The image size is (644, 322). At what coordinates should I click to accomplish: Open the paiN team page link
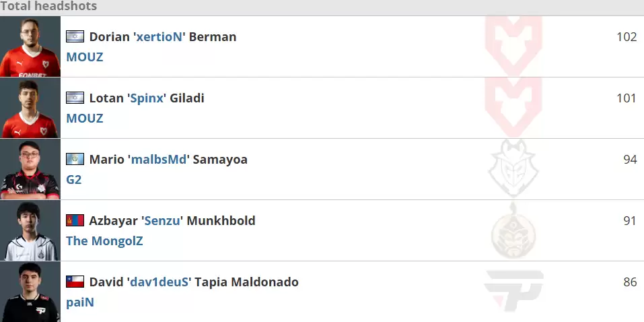[80, 302]
